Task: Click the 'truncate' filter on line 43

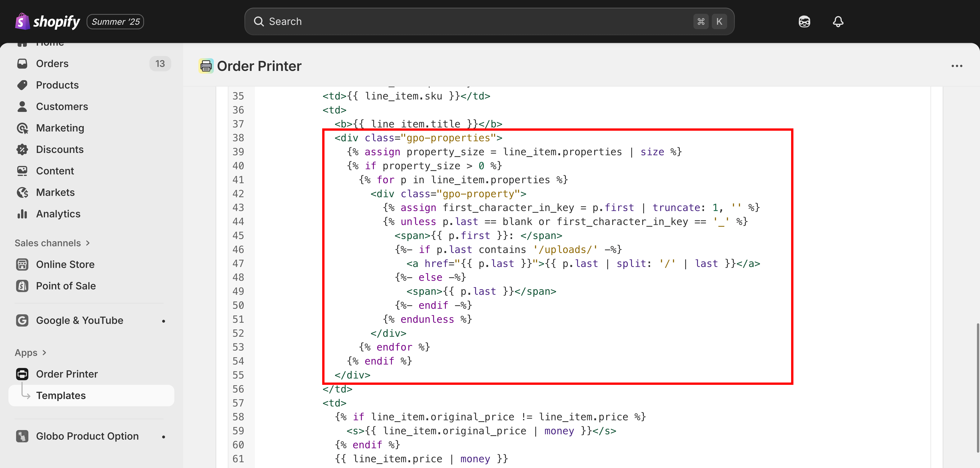Action: tap(676, 208)
